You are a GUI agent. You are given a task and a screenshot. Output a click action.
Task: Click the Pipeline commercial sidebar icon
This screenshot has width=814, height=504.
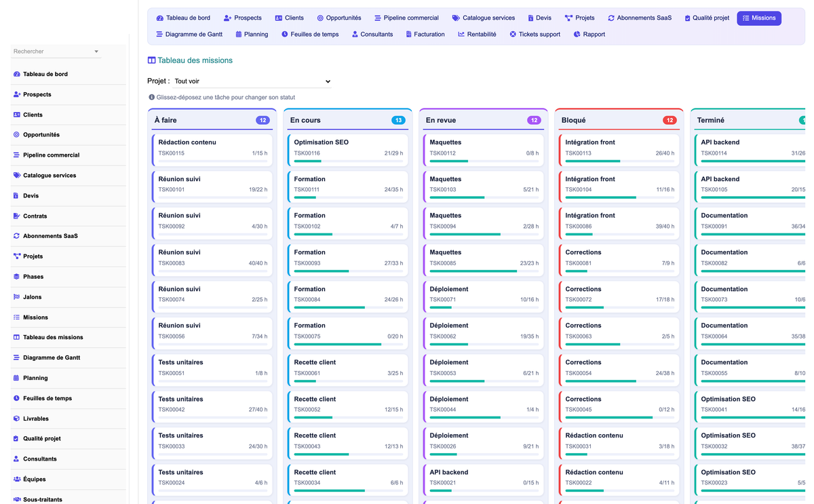coord(17,155)
